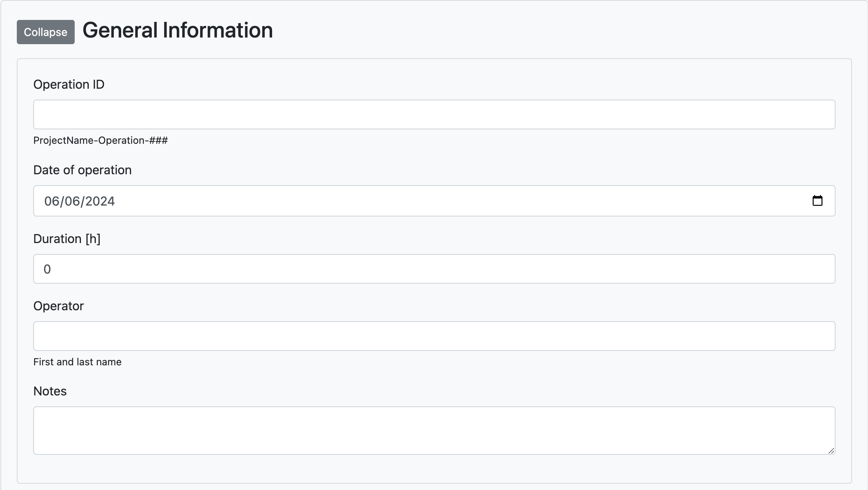Click the Notes textarea resize handle
Image resolution: width=868 pixels, height=490 pixels.
[x=831, y=451]
